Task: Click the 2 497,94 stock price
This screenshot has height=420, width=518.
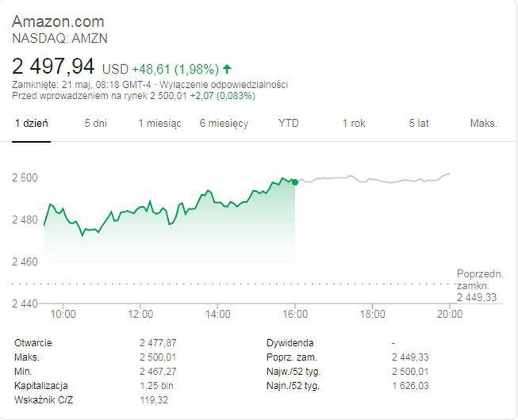Action: [53, 66]
